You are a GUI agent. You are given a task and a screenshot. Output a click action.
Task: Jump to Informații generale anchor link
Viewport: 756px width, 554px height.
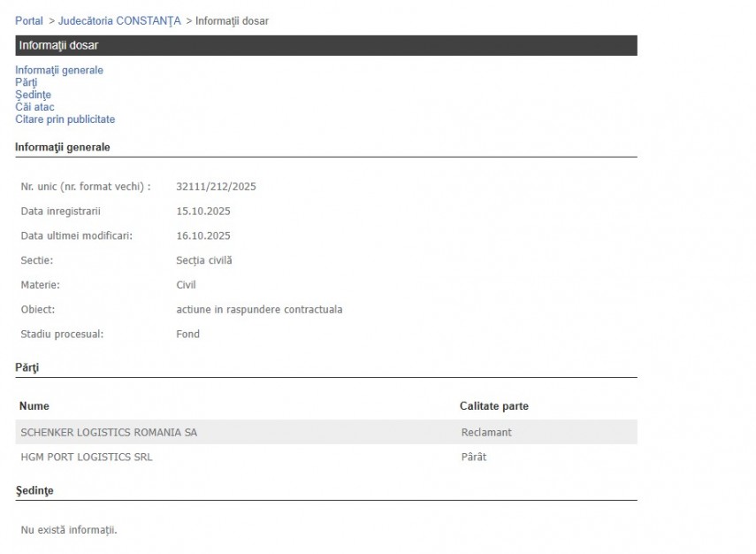tap(59, 70)
